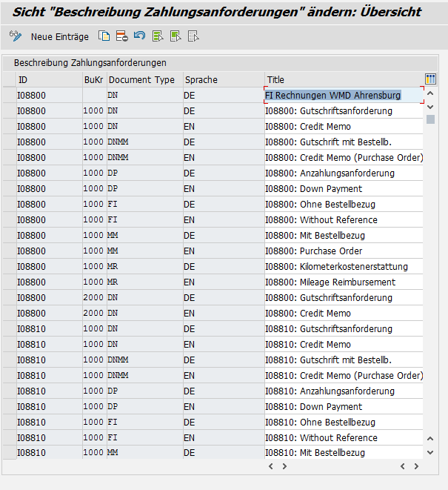448x490 pixels.
Task: Open the table column settings icon
Action: pyautogui.click(x=430, y=79)
